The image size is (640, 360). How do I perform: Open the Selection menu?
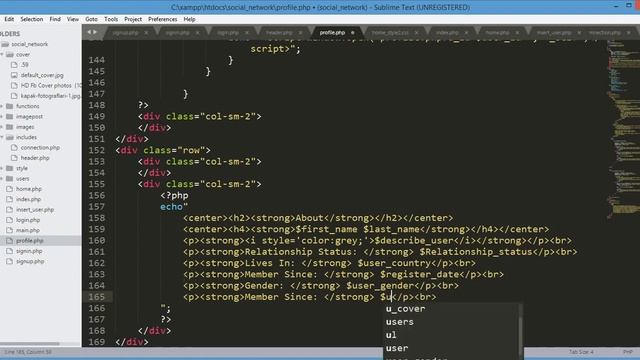[32, 19]
